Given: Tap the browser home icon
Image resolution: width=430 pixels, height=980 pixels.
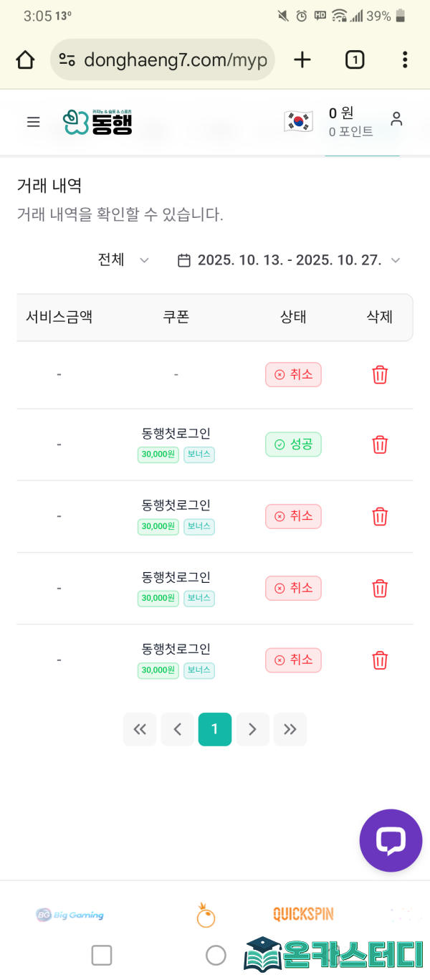Looking at the screenshot, I should tap(25, 60).
